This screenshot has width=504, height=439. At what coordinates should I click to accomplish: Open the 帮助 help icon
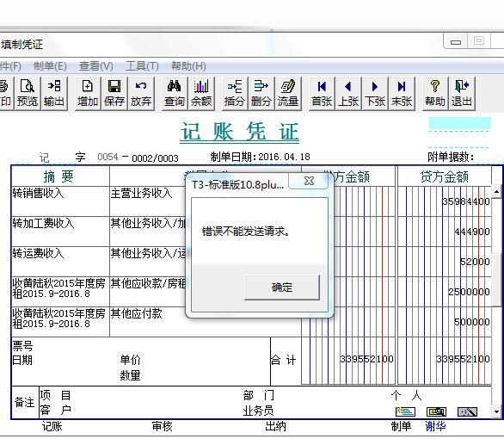click(x=435, y=93)
